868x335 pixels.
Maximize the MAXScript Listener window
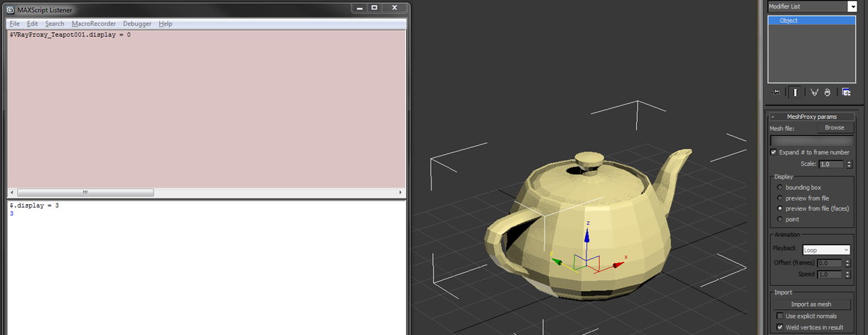click(374, 8)
